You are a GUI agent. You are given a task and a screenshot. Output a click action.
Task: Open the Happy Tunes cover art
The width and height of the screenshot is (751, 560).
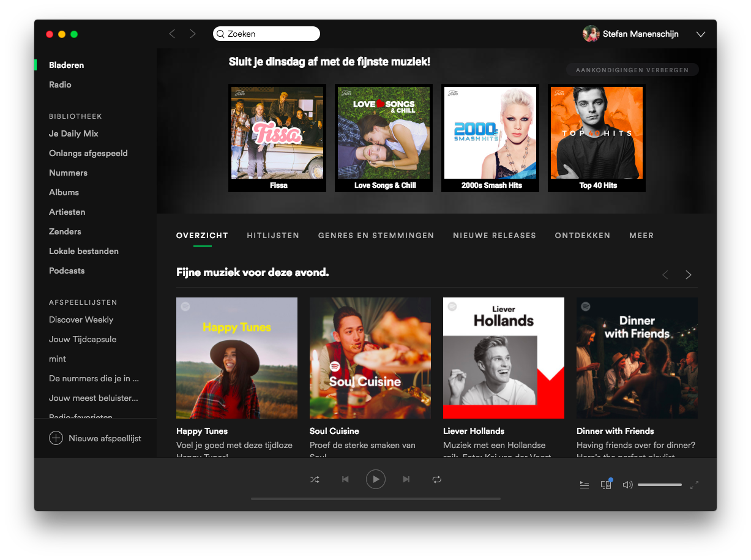pyautogui.click(x=237, y=358)
